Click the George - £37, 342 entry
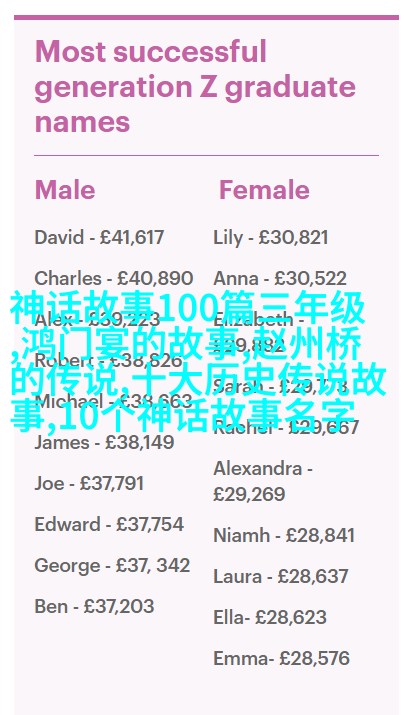The width and height of the screenshot is (414, 715). pos(112,565)
